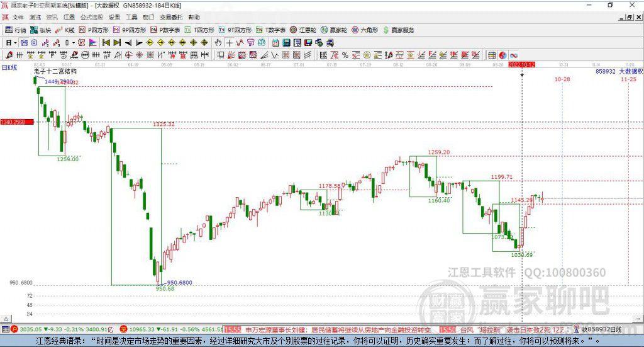Open 赢家服务 service page
Viewport: 644px width, 347px height.
point(399,30)
